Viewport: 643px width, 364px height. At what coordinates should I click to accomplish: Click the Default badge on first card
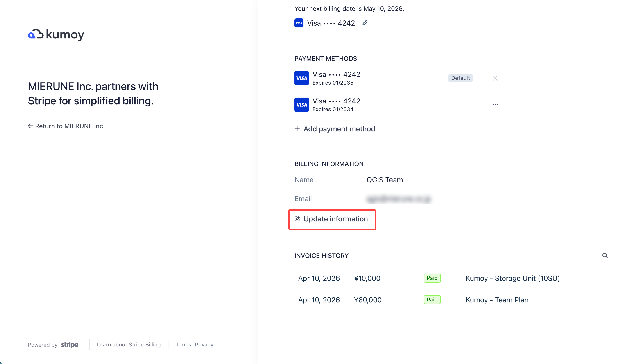coord(460,78)
